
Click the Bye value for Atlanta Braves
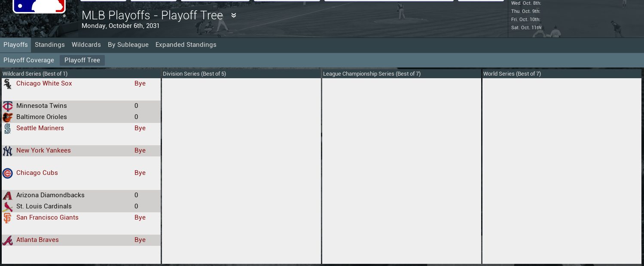click(140, 240)
